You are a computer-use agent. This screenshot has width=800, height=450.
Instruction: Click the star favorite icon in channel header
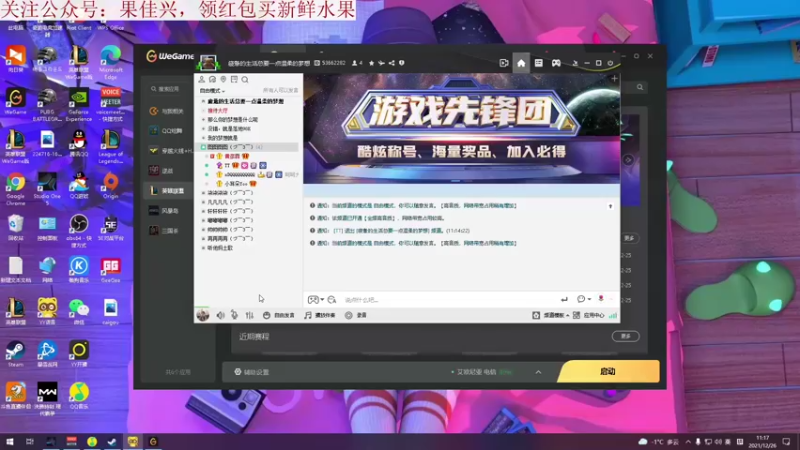pos(371,63)
